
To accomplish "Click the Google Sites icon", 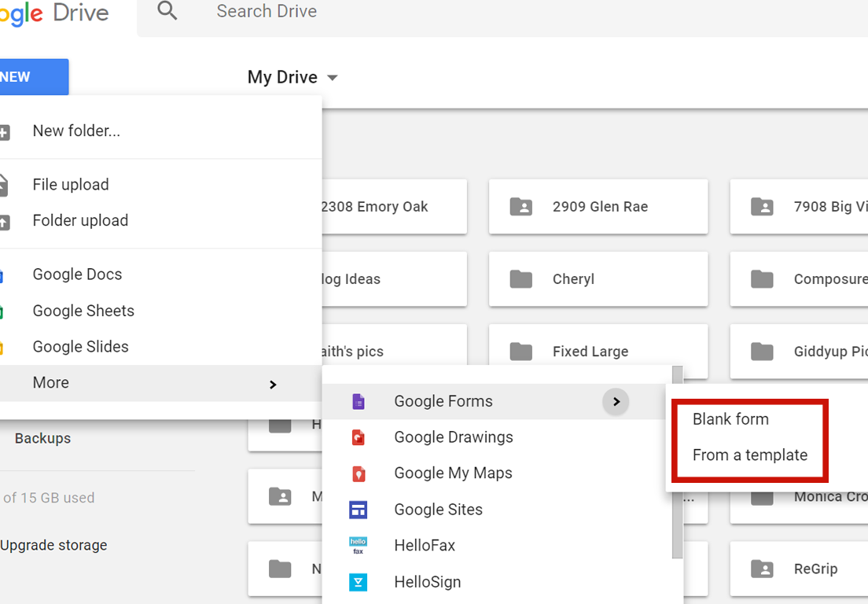I will [x=359, y=510].
